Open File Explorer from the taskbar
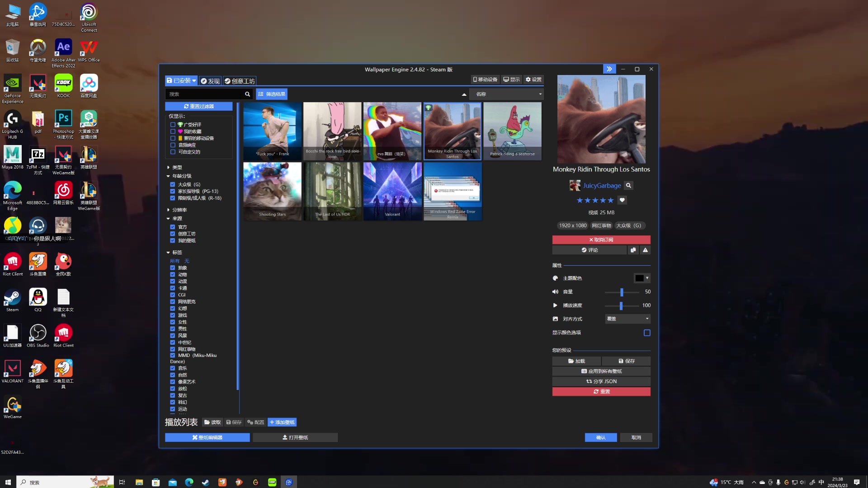The width and height of the screenshot is (868, 488). [139, 482]
